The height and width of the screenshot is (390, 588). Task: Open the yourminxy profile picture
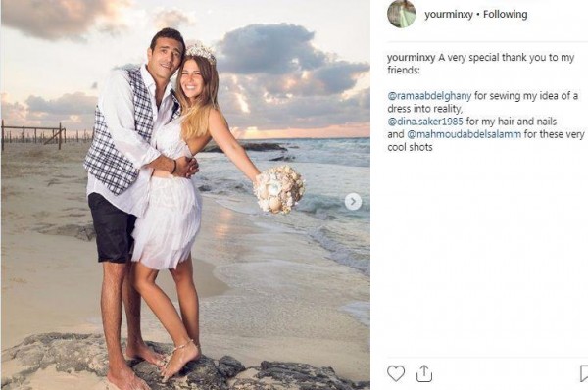pyautogui.click(x=402, y=14)
